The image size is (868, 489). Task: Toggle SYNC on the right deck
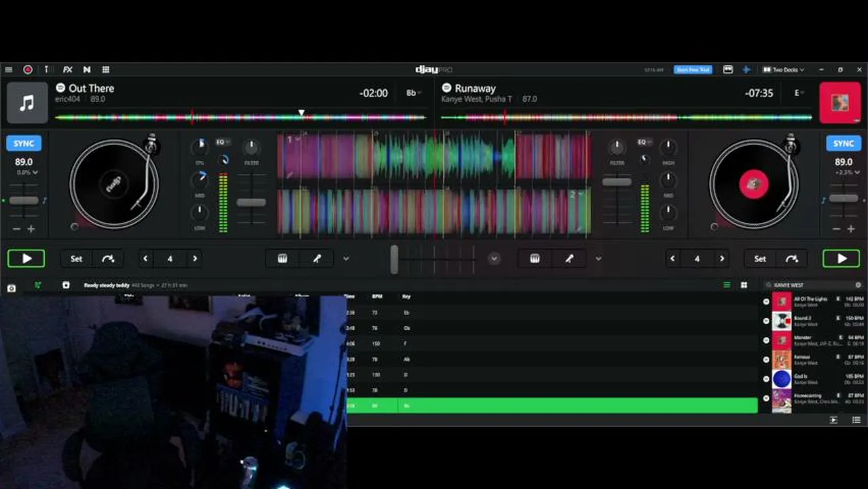[x=844, y=143]
